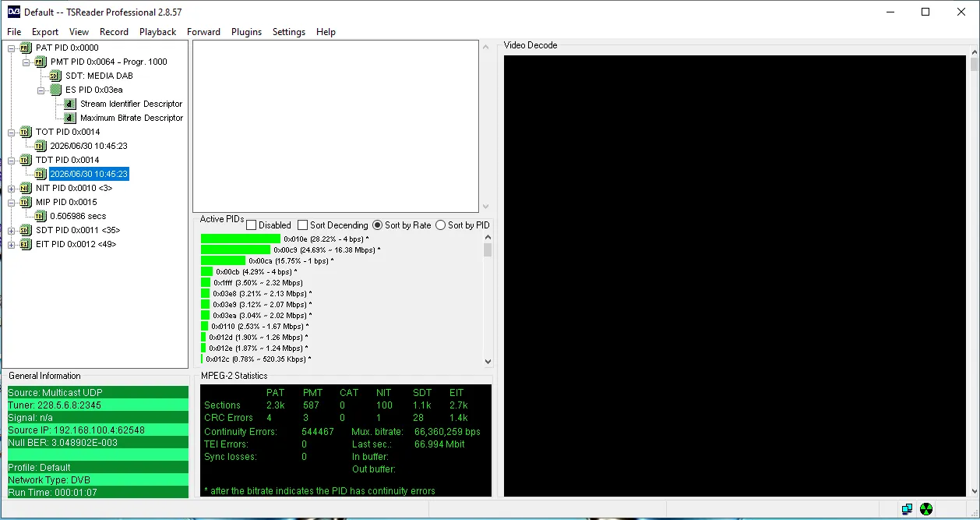Collapse the MIP PID 0x0015 node
The height and width of the screenshot is (520, 980).
(x=12, y=202)
